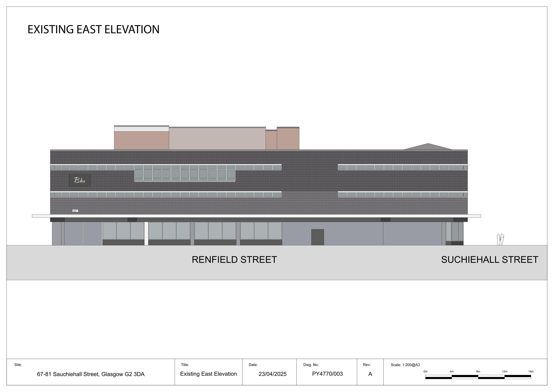Click the 'Rev:' field label
Screen dimensions: 554x392
367,365
